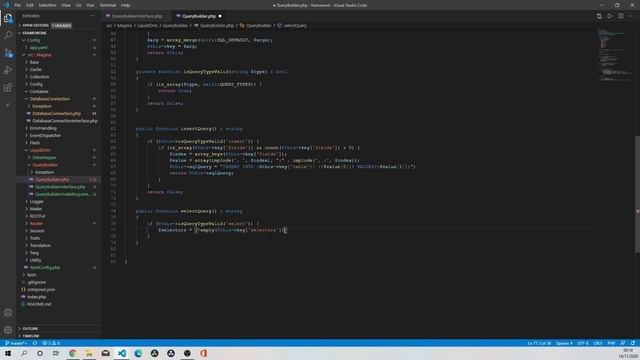640x360 pixels.
Task: Expand the Router folder
Action: (x=36, y=224)
